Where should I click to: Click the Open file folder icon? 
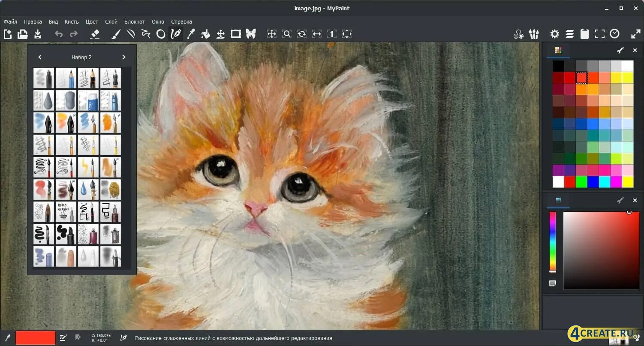[22, 34]
